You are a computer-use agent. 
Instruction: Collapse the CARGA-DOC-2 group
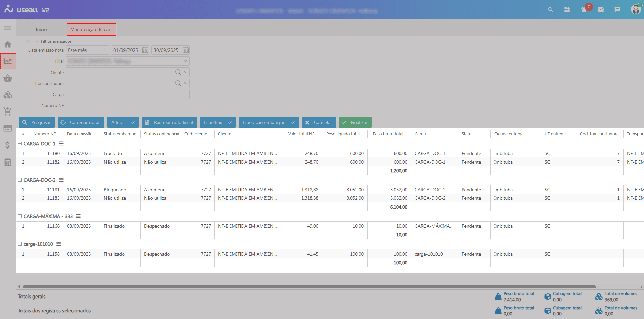click(20, 180)
